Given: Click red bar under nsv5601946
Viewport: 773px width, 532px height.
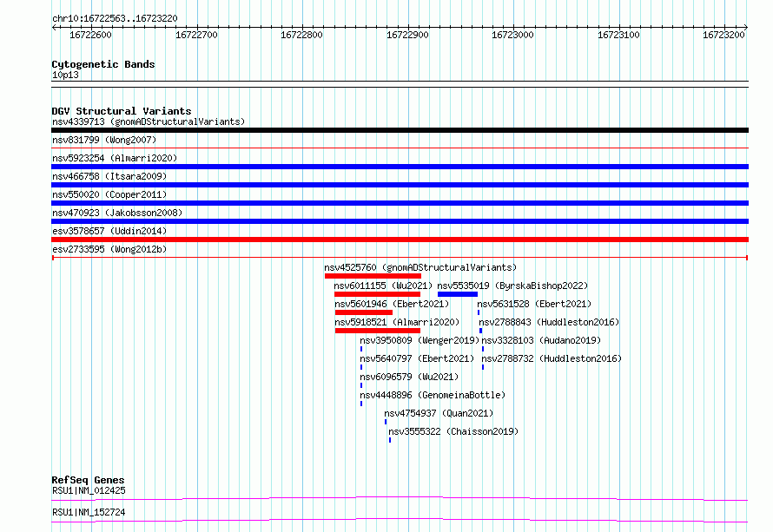Looking at the screenshot, I should tap(364, 312).
